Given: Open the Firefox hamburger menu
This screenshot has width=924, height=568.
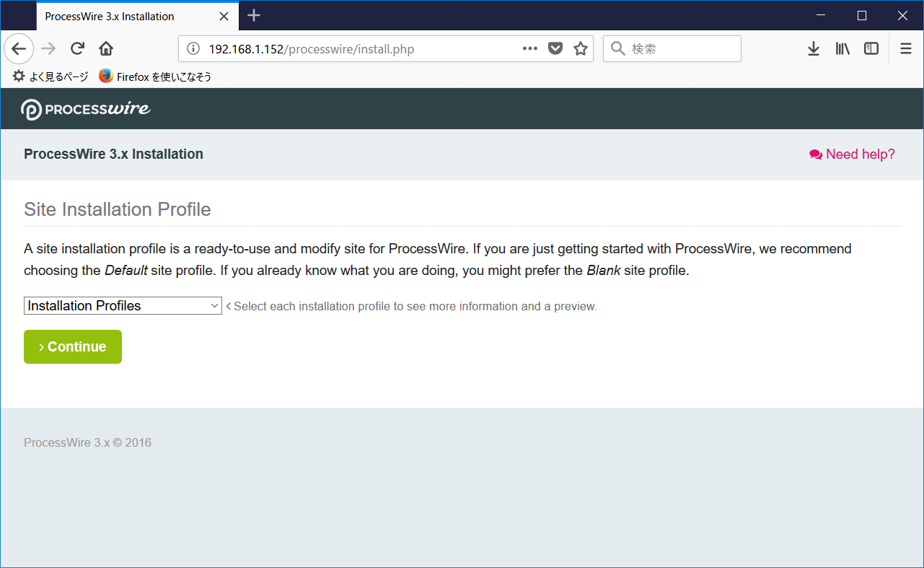Looking at the screenshot, I should [905, 48].
